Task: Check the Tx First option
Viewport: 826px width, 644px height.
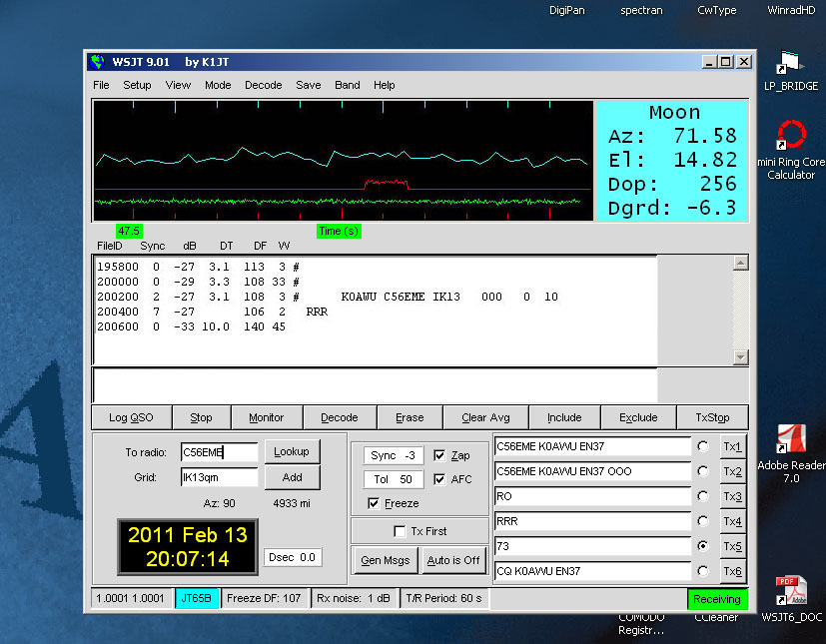Action: coord(401,531)
